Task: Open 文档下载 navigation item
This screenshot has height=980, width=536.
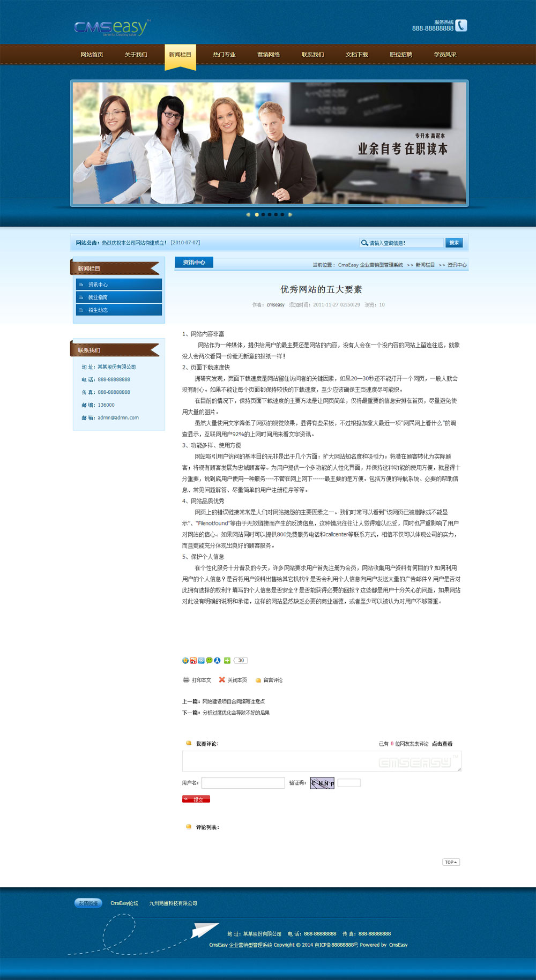Action: coord(357,55)
